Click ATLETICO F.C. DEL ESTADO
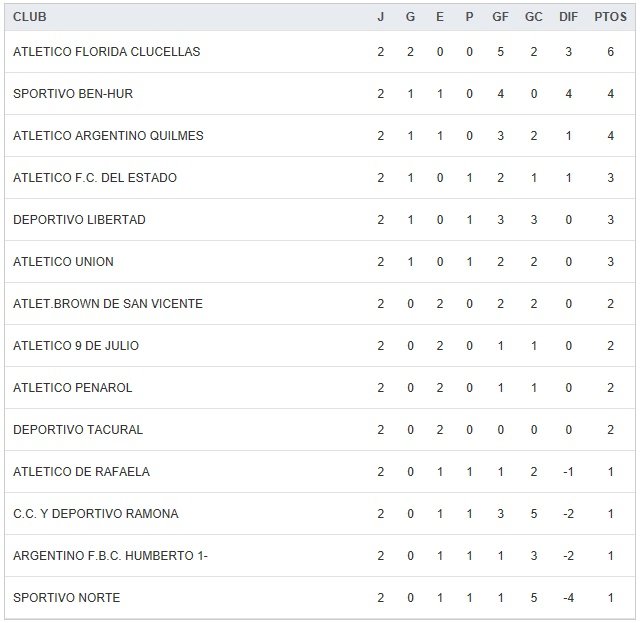This screenshot has height=623, width=640. [95, 178]
